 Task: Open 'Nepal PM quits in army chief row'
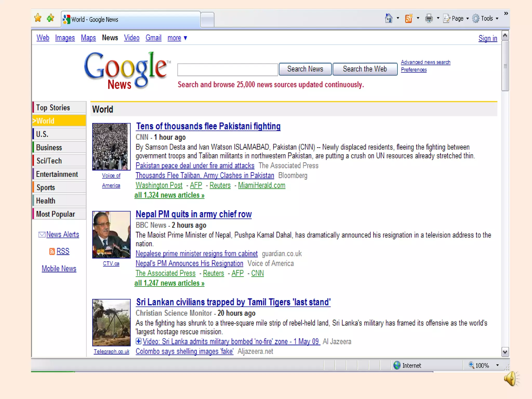coord(194,214)
